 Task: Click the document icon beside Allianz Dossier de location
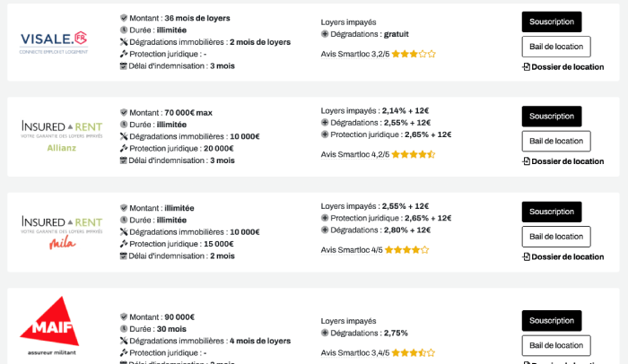coord(527,161)
